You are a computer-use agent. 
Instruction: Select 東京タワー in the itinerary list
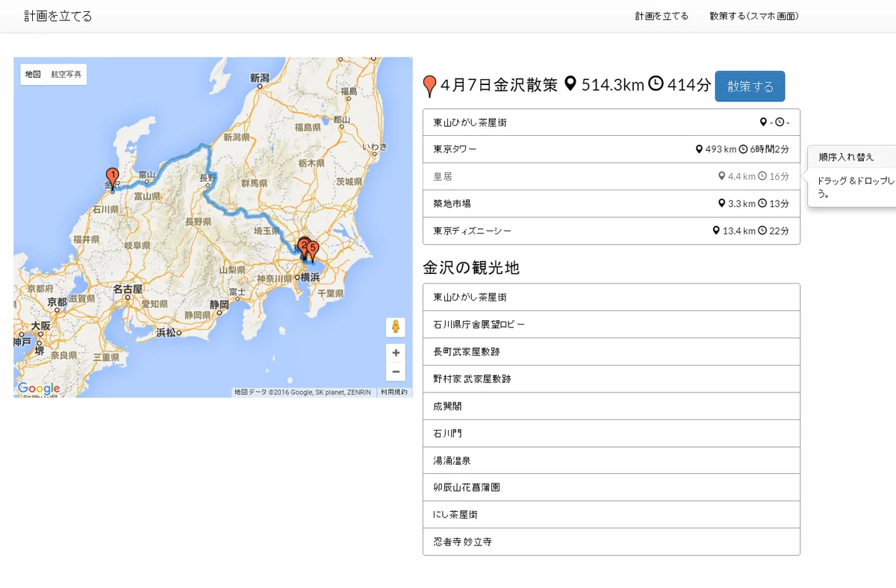[x=612, y=149]
